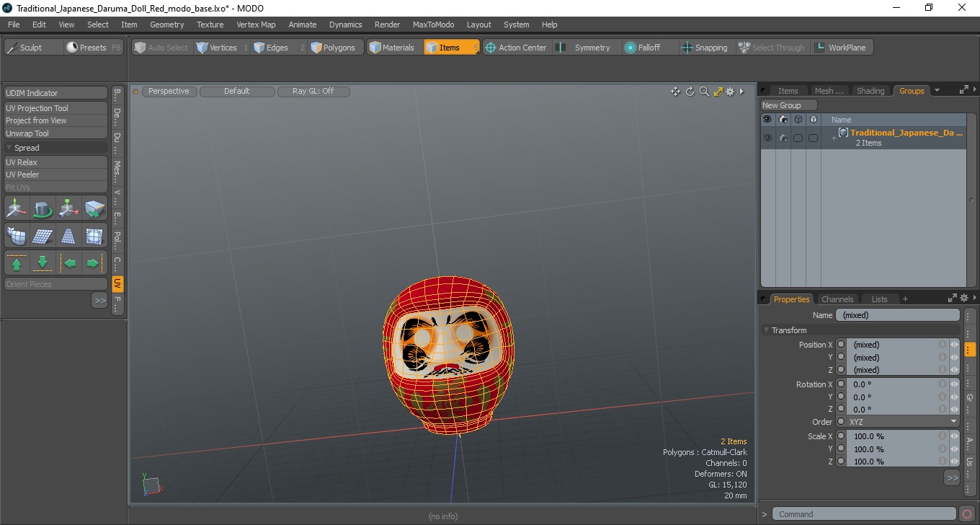Collapse the Transform section
The width and height of the screenshot is (980, 525).
(x=767, y=330)
